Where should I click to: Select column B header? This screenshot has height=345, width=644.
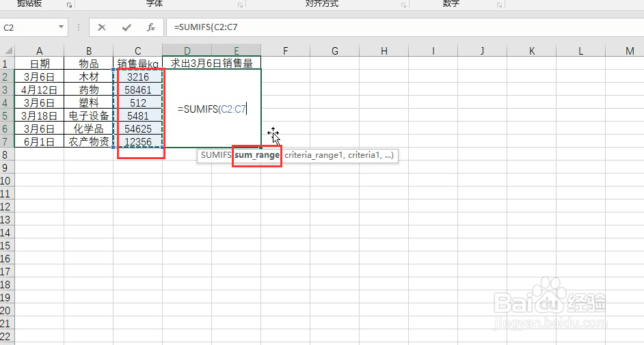coord(89,51)
